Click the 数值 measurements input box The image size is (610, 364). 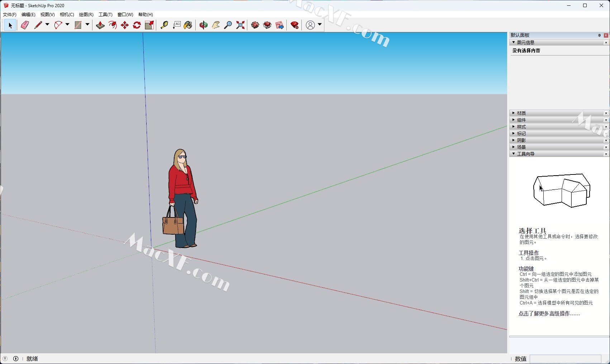565,359
